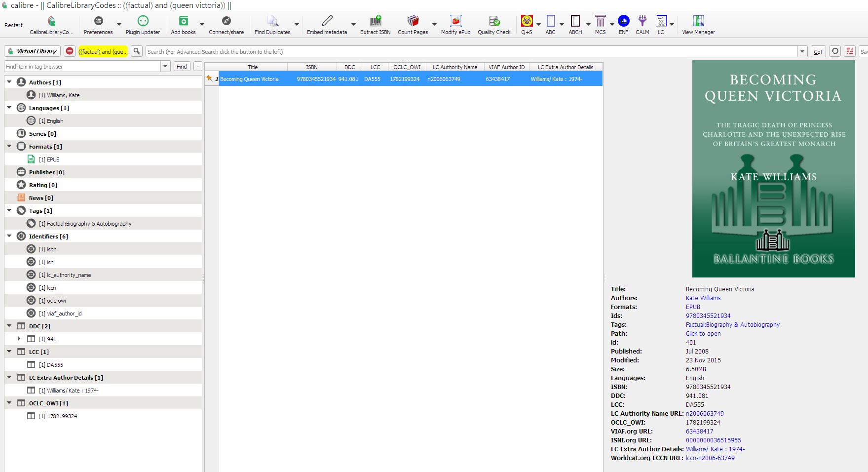Sort by the Title column header
This screenshot has width=868, height=472.
(253, 67)
